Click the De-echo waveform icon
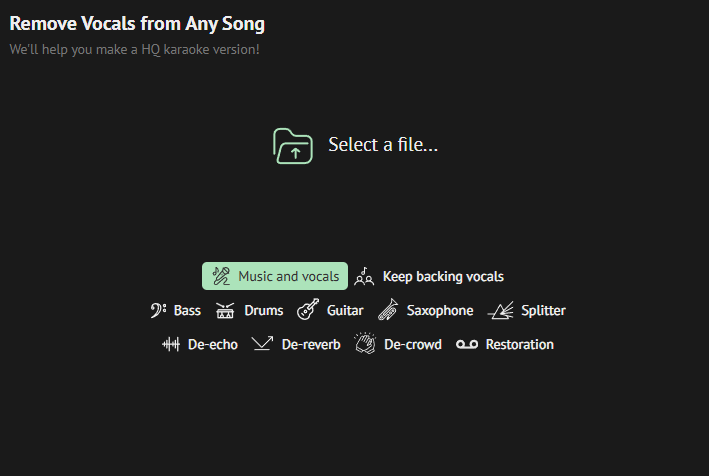Image resolution: width=709 pixels, height=476 pixels. click(x=171, y=344)
